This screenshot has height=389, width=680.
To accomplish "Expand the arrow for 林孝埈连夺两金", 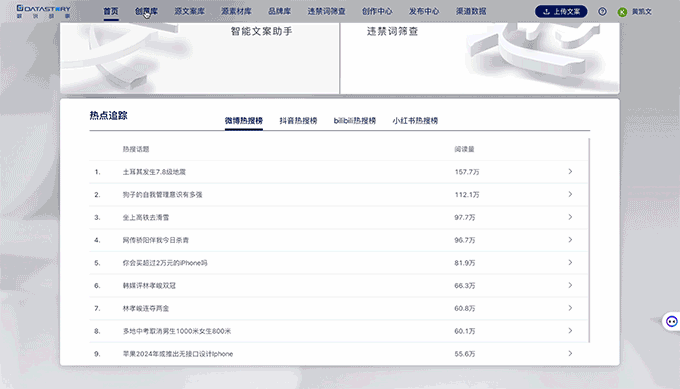I will (570, 308).
